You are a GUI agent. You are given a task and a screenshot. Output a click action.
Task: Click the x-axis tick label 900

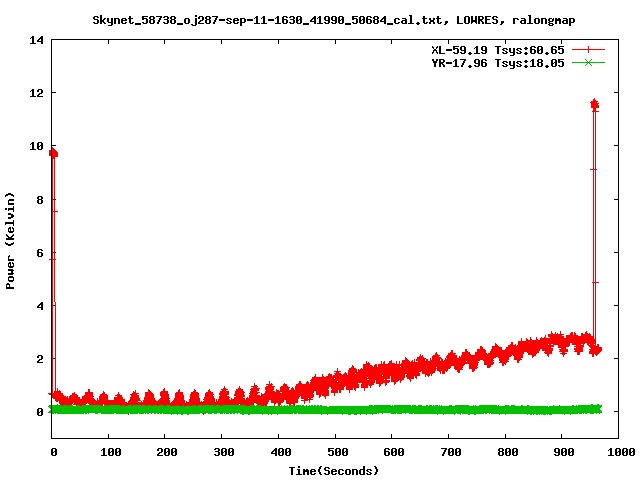coord(564,452)
